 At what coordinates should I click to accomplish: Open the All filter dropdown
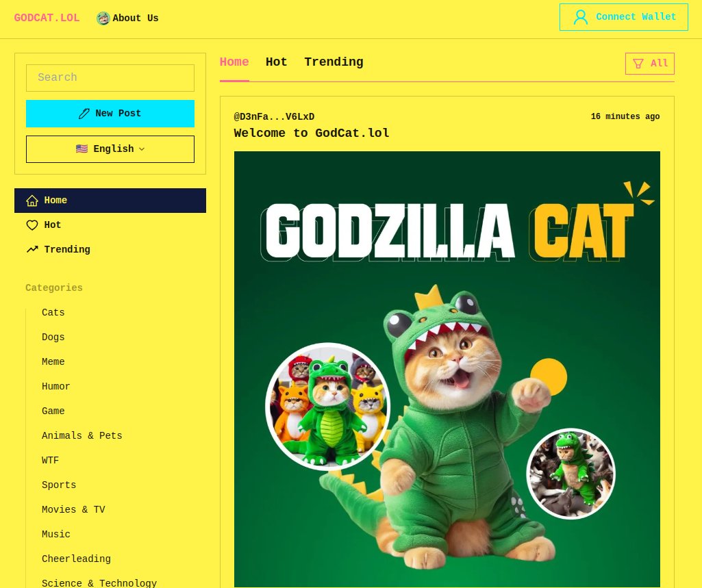pyautogui.click(x=650, y=64)
